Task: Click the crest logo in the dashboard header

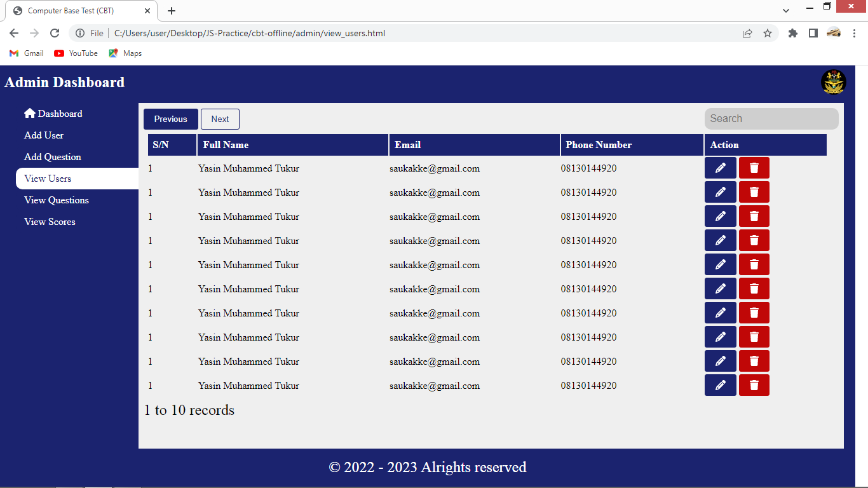Action: [x=834, y=82]
